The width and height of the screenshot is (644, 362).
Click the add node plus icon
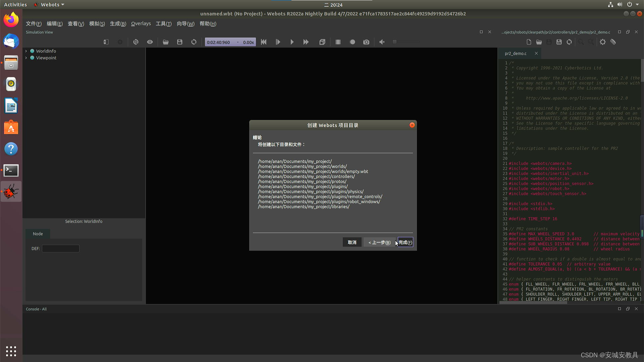coord(120,42)
